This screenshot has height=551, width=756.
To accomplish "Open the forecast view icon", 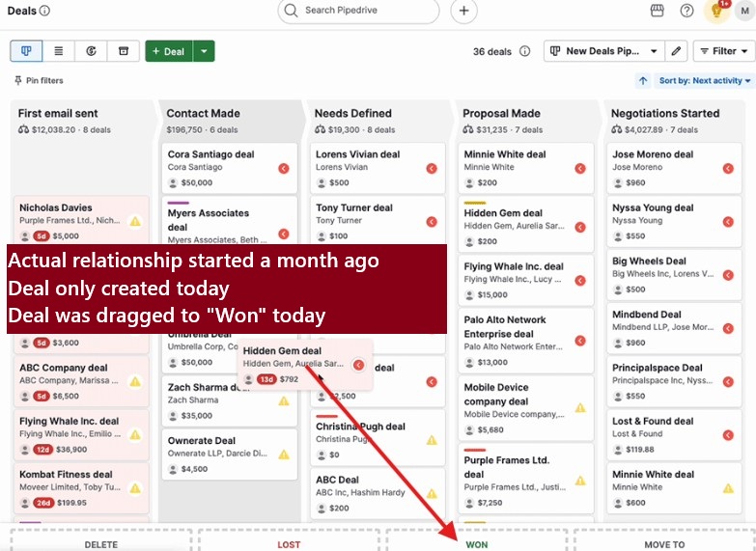I will point(91,51).
